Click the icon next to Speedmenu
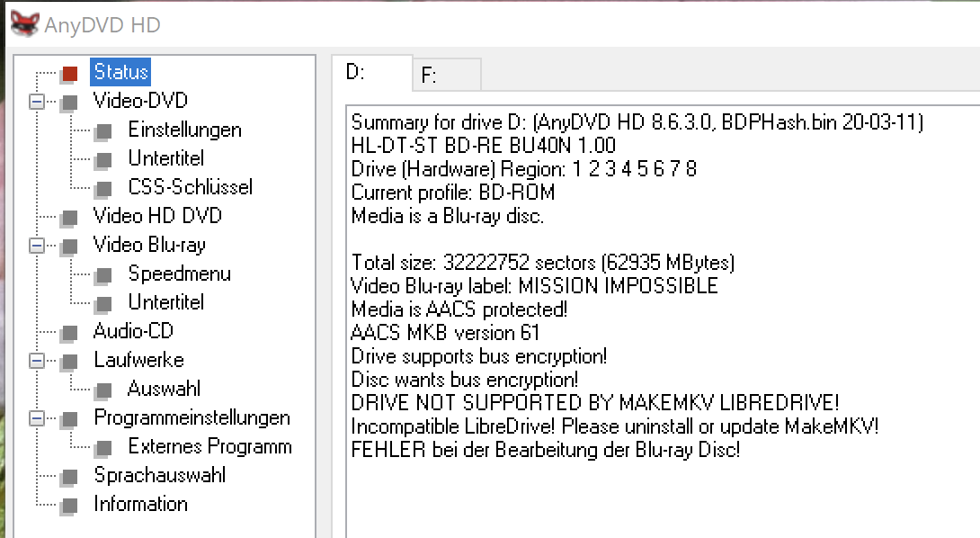The width and height of the screenshot is (980, 538). (103, 274)
